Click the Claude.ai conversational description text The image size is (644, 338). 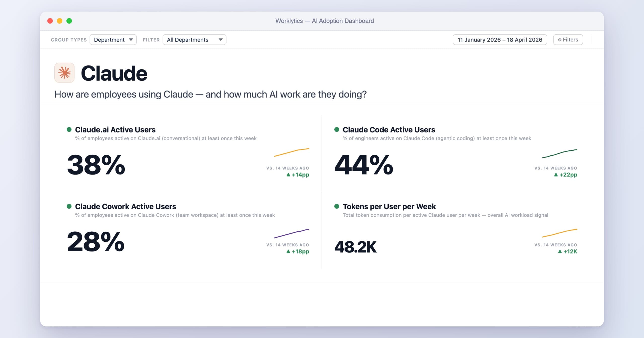(x=166, y=138)
